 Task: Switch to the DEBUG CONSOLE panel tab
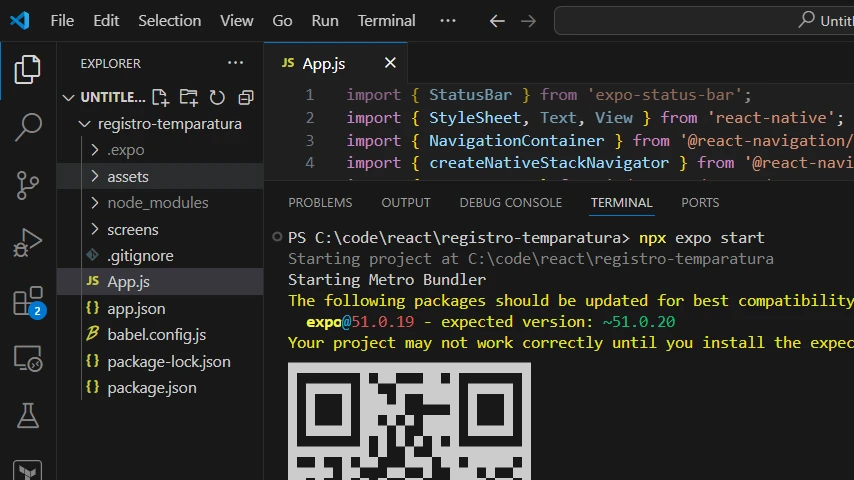[x=510, y=203]
